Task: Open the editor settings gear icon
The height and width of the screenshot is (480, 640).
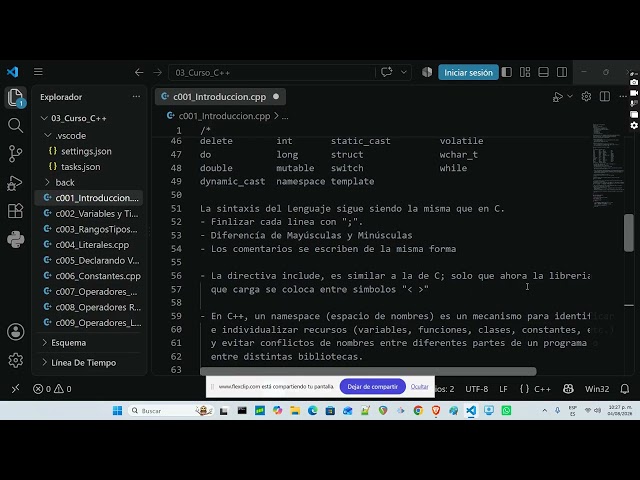Action: click(x=586, y=97)
